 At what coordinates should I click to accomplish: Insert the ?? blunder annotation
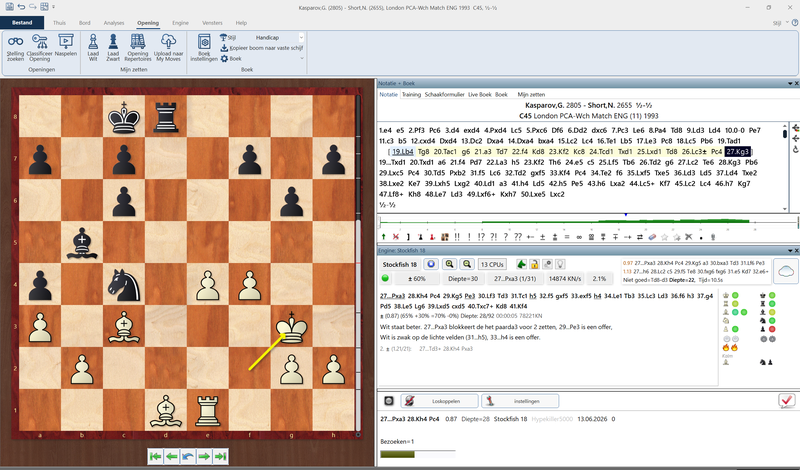(x=518, y=237)
